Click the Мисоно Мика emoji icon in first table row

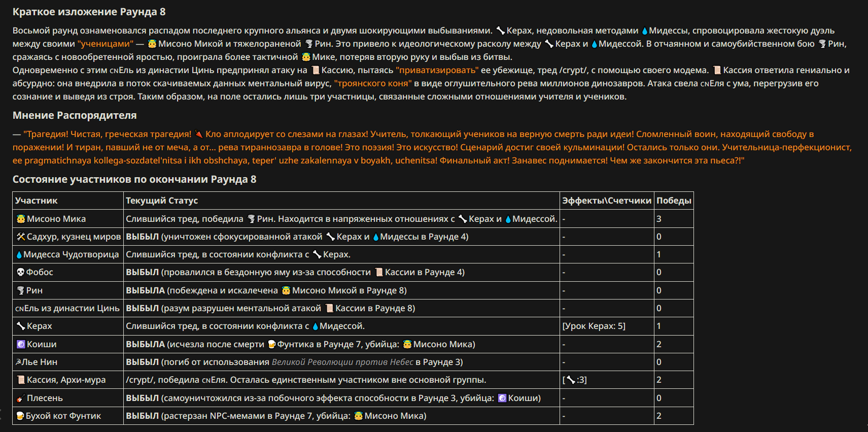click(x=21, y=219)
